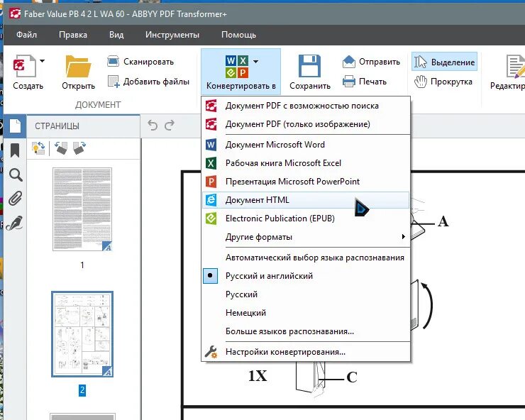Activate the Выделение selection tool

(444, 62)
